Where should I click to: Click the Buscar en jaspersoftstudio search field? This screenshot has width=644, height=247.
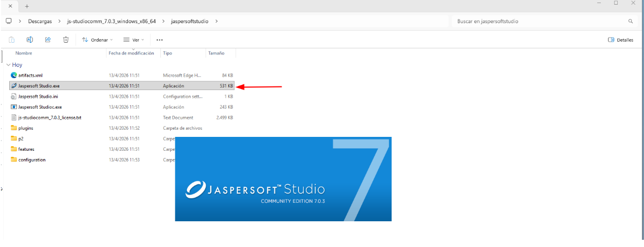[x=540, y=22]
